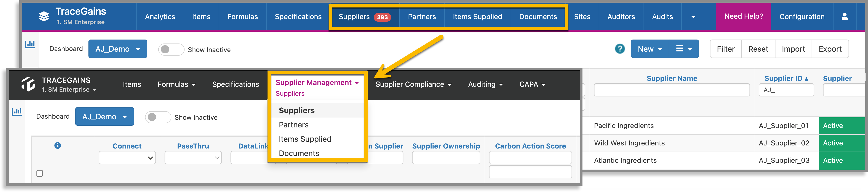Open Auditors in the blue header
The width and height of the screenshot is (868, 192).
[621, 17]
